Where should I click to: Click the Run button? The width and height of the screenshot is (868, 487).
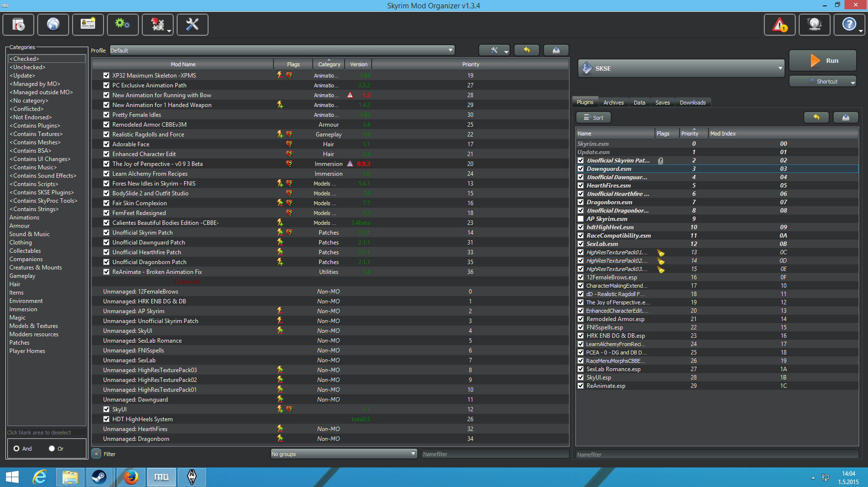pos(823,60)
